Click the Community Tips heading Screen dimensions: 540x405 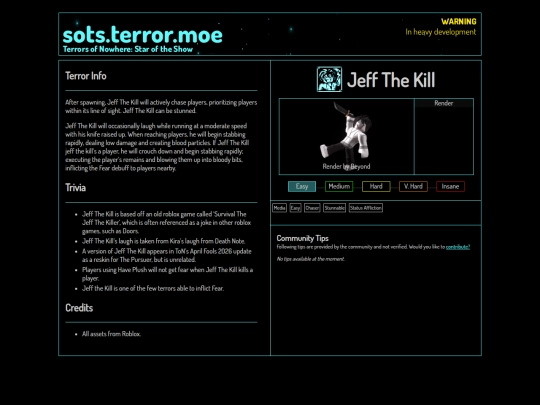click(302, 238)
